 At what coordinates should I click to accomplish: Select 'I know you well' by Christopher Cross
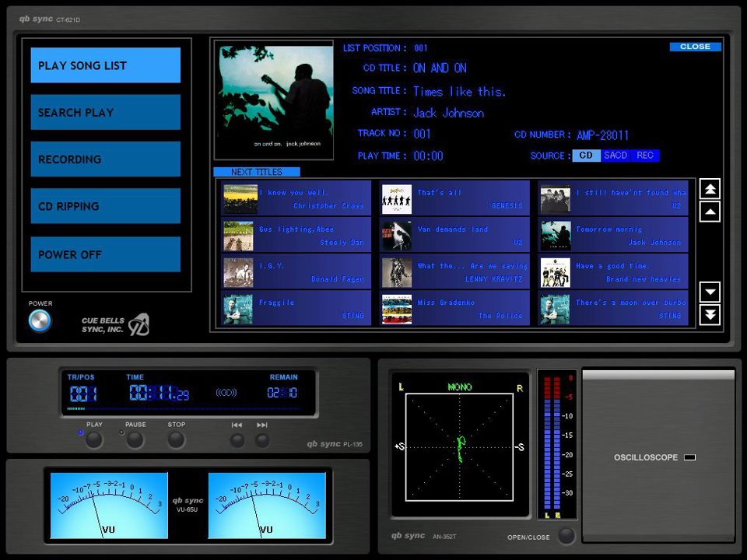296,198
